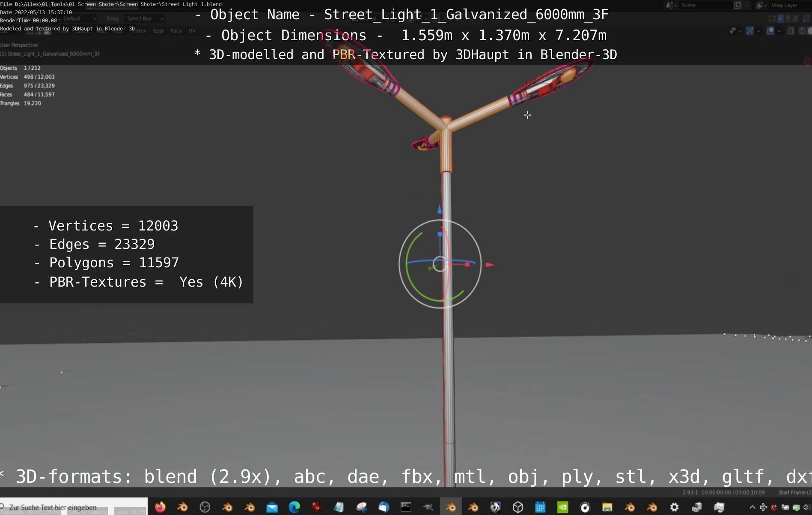
Task: Click the red X-axis move arrow gizmo
Action: click(x=490, y=265)
